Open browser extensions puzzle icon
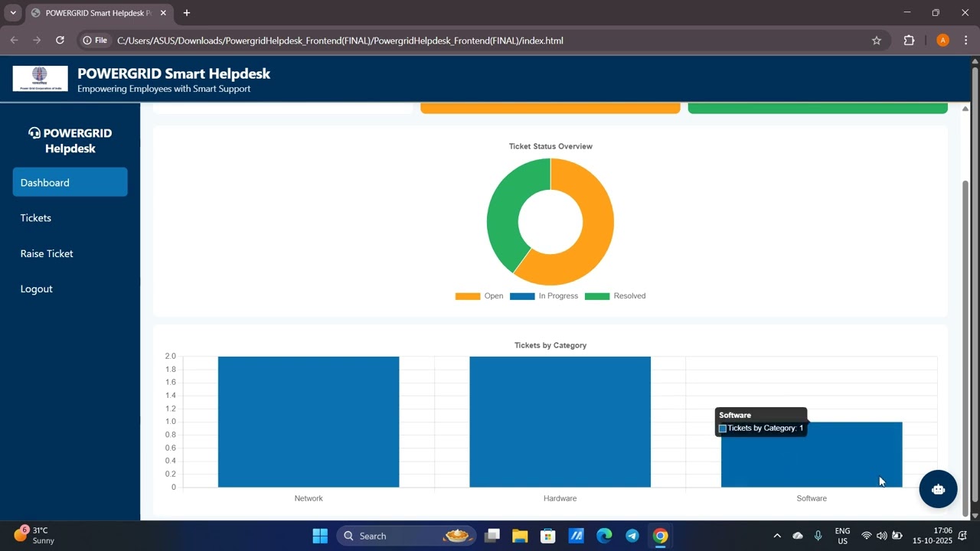 click(909, 41)
